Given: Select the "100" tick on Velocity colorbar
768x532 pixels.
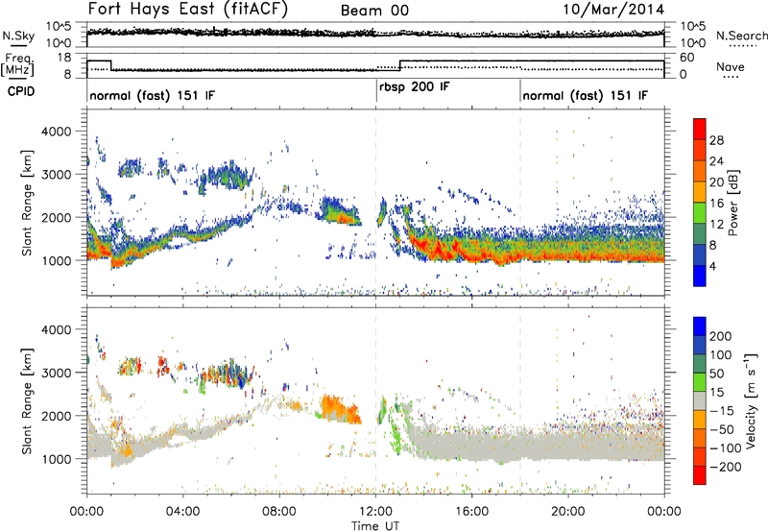Looking at the screenshot, I should (721, 354).
